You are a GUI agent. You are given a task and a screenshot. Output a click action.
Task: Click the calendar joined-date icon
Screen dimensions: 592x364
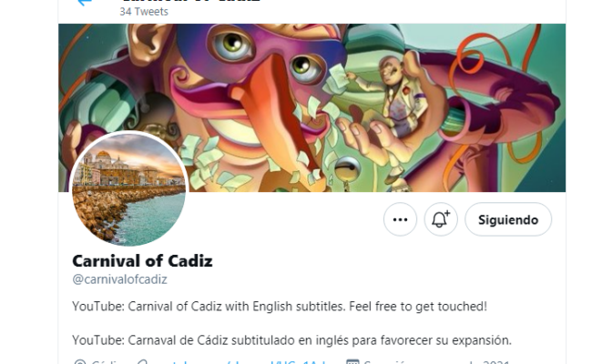(352, 362)
